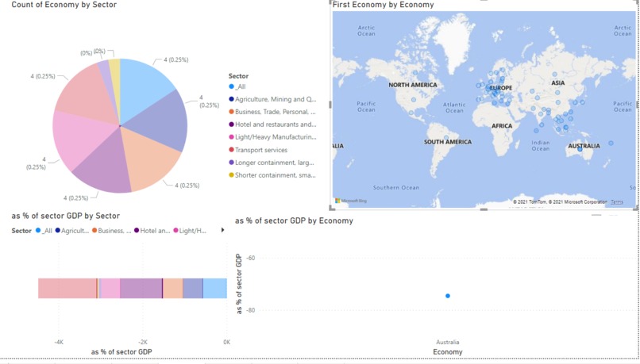Click Hotel and restaurants pie legend entry
640x364 pixels.
click(272, 125)
